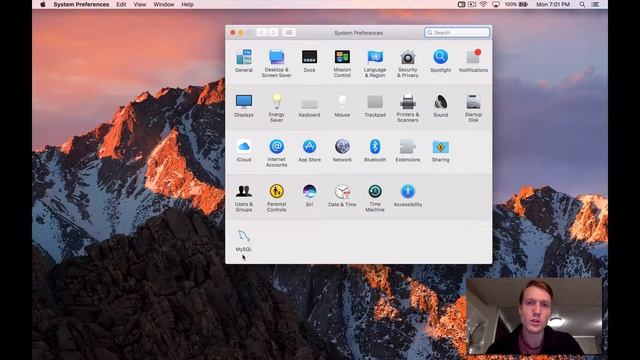Open Parental Controls preferences

pos(276,198)
